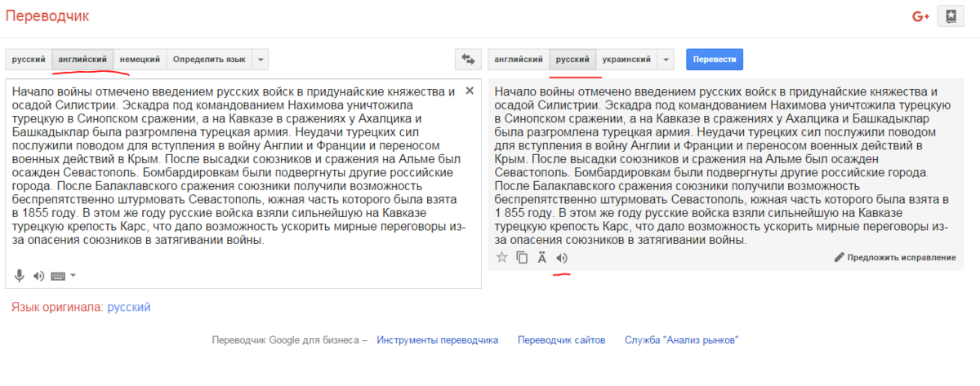The height and width of the screenshot is (386, 980).
Task: Open Google+ from the header
Action: (921, 16)
